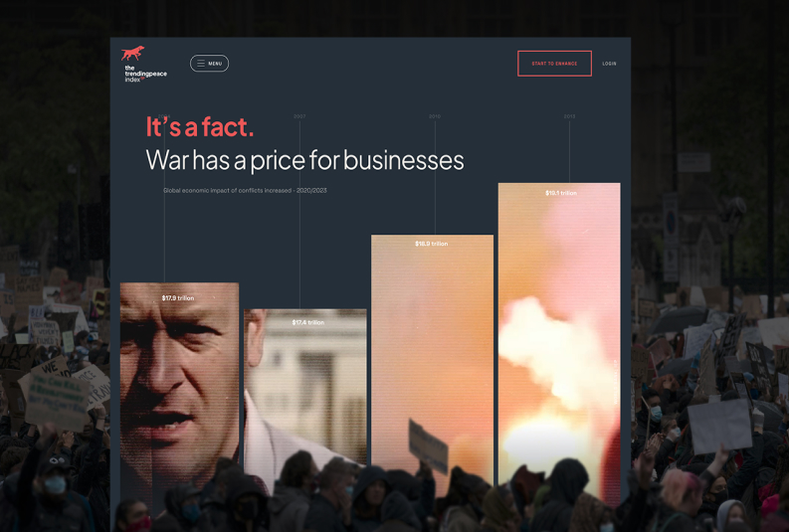
Task: Click "War has a price for businesses" heading
Action: (x=304, y=160)
